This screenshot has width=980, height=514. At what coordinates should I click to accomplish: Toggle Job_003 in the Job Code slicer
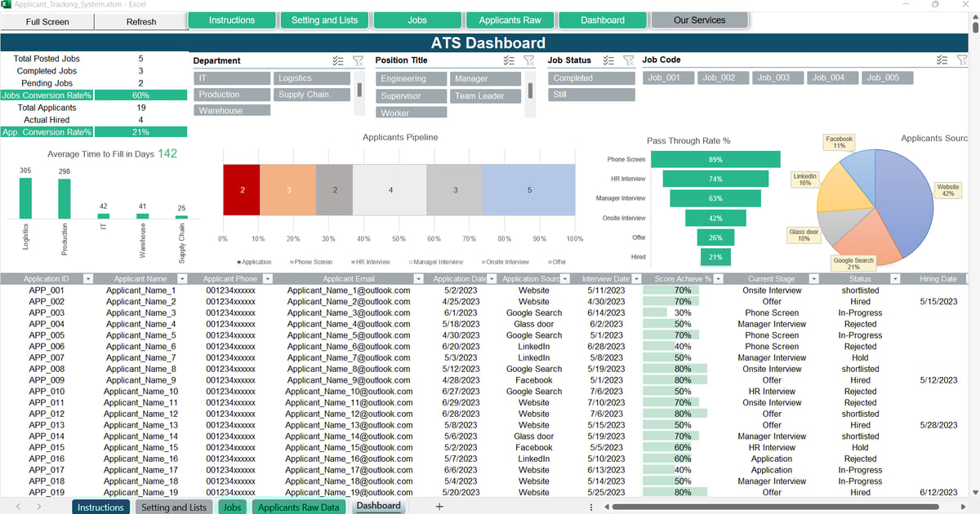pos(777,78)
